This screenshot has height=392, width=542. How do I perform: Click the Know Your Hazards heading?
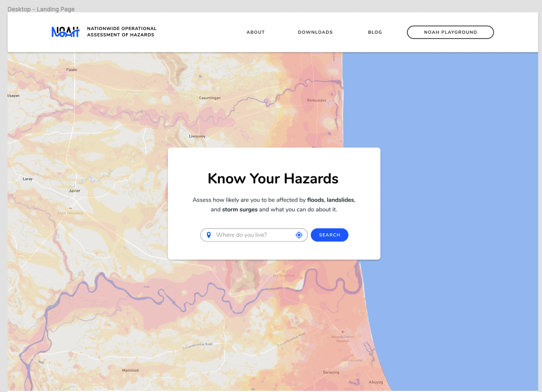pos(273,179)
